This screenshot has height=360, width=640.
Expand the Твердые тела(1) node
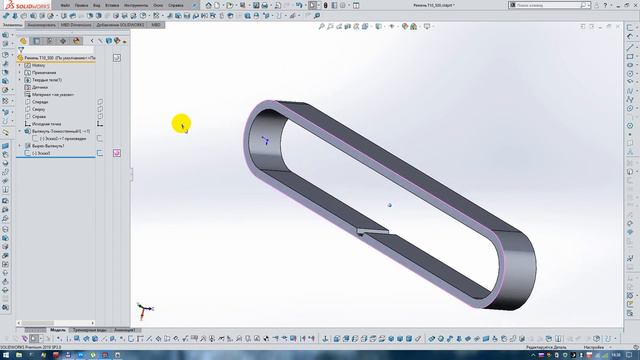tap(20, 80)
